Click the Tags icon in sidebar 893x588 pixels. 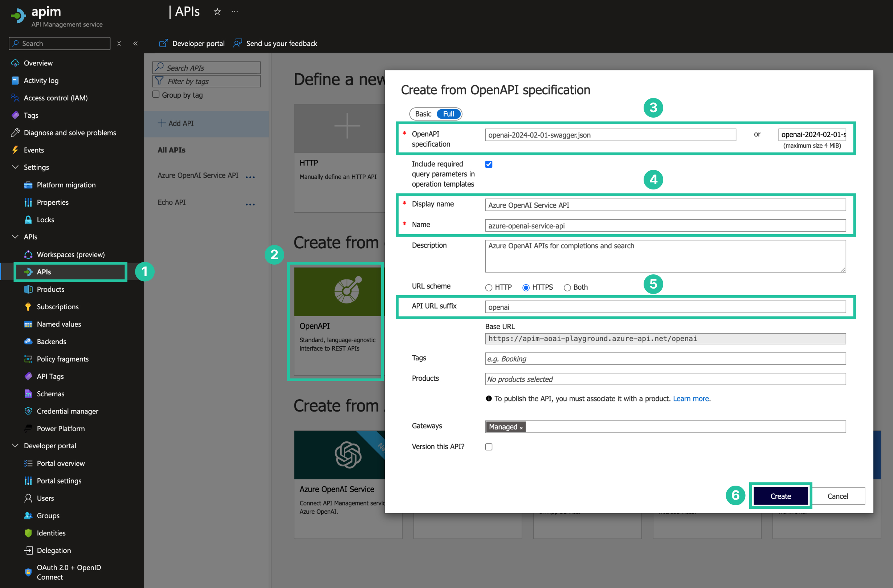15,115
